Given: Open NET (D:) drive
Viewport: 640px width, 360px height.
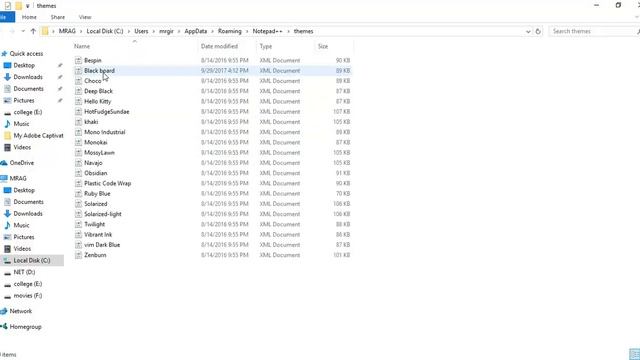Looking at the screenshot, I should click(24, 272).
